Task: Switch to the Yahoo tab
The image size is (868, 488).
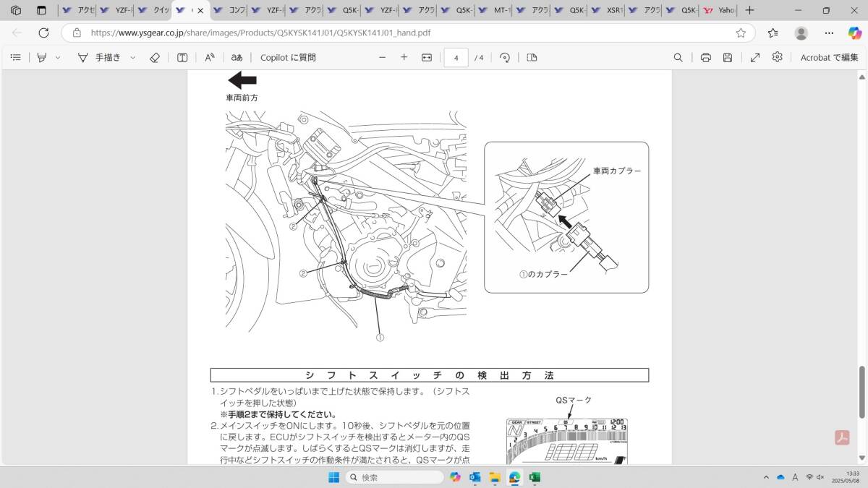Action: click(718, 10)
